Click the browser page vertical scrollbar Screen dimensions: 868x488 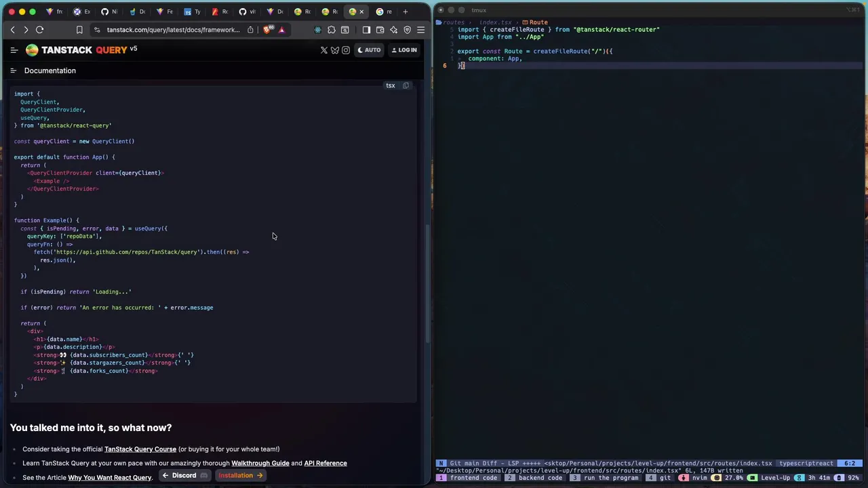tap(428, 285)
